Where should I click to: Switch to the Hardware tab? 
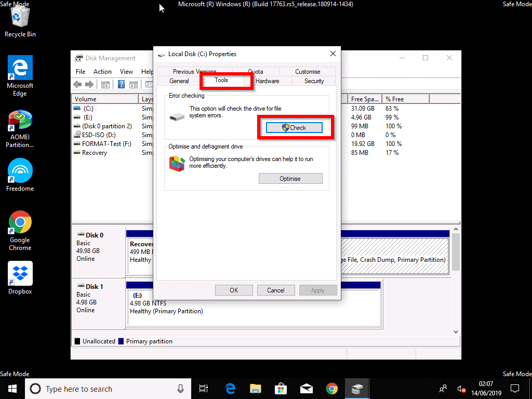coord(268,81)
